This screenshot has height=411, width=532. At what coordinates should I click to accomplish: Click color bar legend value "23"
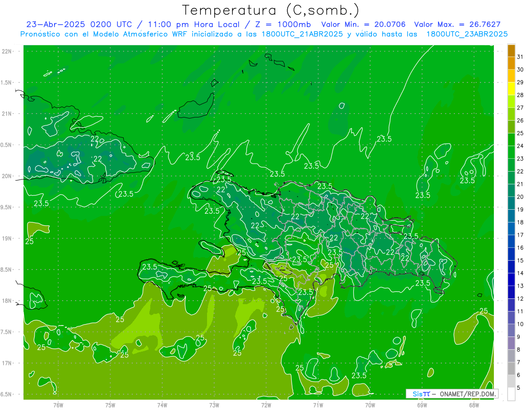click(520, 159)
